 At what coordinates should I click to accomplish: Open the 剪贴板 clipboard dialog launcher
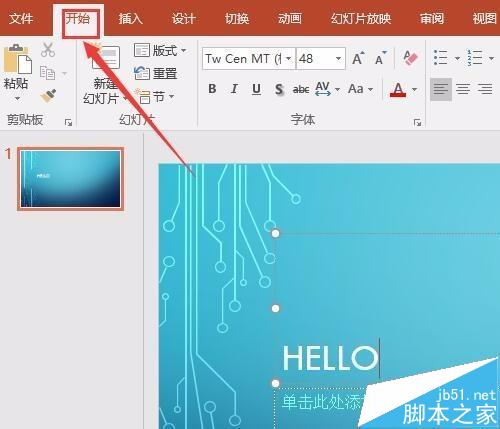point(68,122)
